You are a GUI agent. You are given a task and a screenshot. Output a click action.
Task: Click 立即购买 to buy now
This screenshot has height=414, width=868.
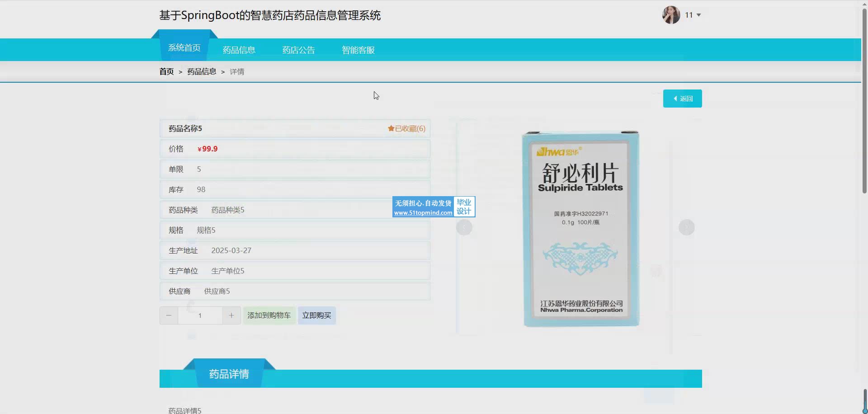pos(316,315)
